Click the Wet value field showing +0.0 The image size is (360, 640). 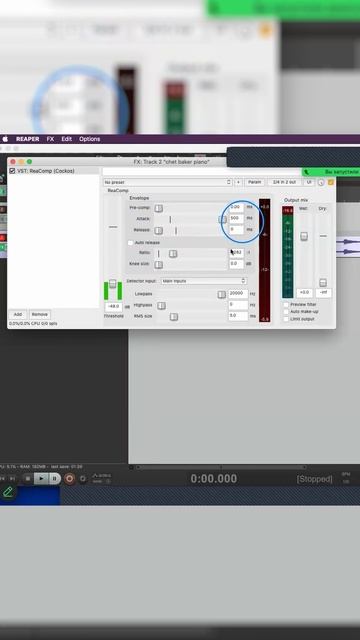click(304, 293)
